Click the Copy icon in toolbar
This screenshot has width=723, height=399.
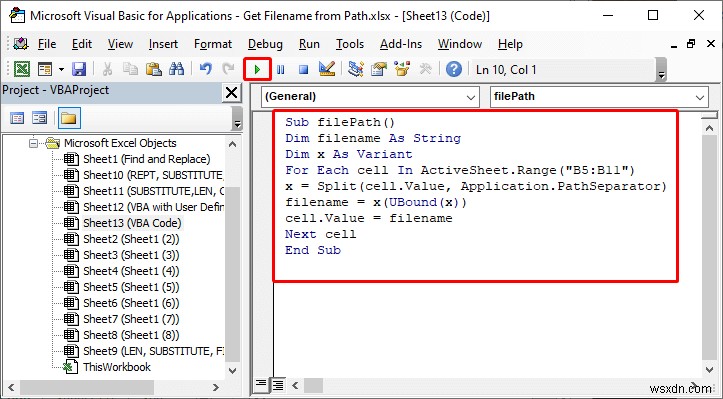click(x=130, y=70)
